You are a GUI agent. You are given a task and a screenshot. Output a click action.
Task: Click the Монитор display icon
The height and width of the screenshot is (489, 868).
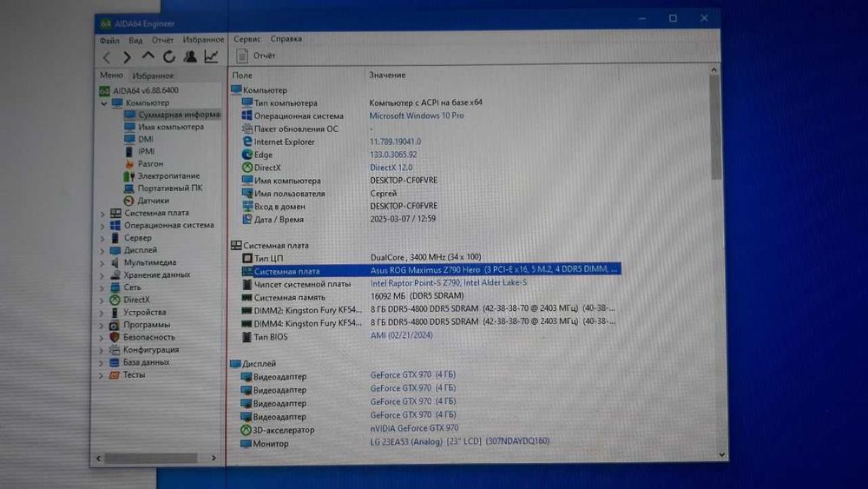click(246, 444)
